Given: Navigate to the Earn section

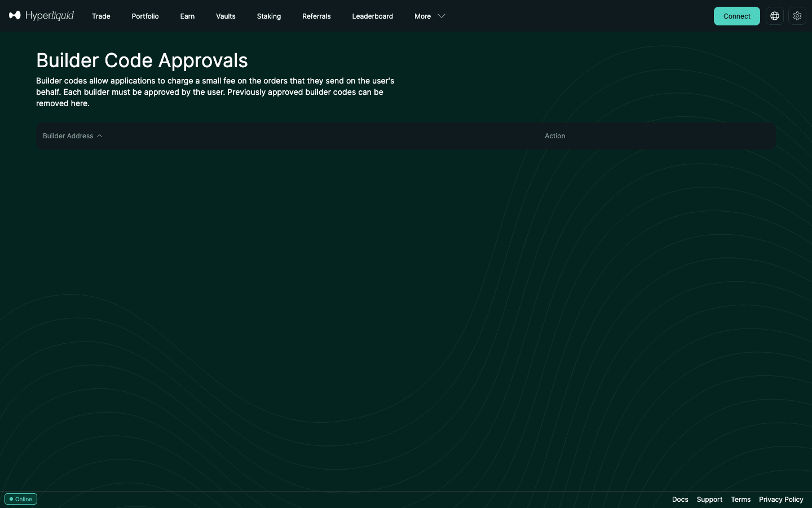Looking at the screenshot, I should 187,16.
